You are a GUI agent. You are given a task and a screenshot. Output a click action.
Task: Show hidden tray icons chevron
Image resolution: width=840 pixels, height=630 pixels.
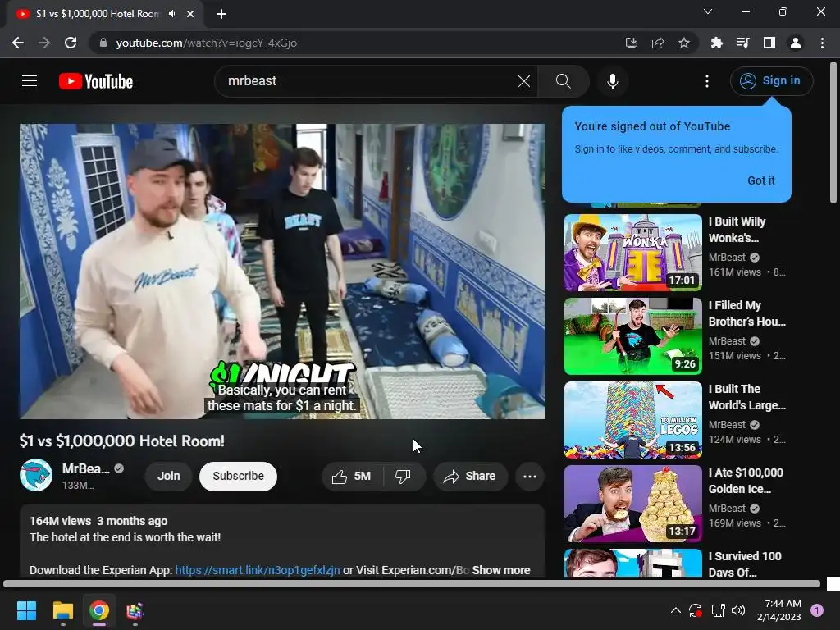pyautogui.click(x=676, y=610)
